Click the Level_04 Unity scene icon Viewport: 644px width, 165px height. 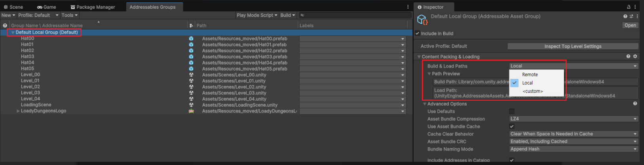click(x=191, y=99)
